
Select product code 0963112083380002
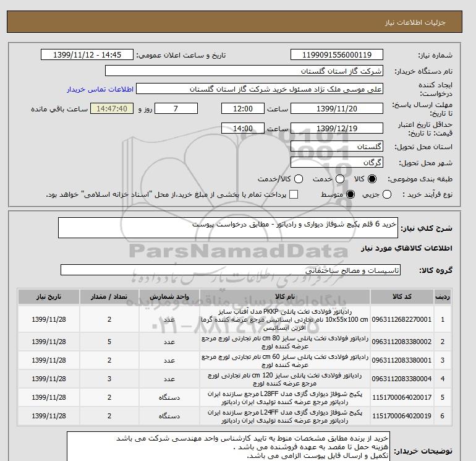[402, 342]
